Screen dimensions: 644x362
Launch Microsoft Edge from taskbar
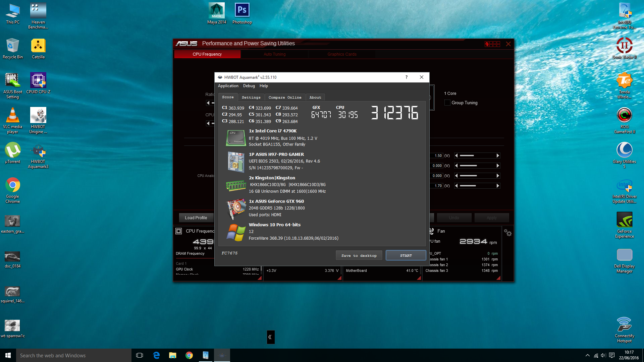click(156, 355)
